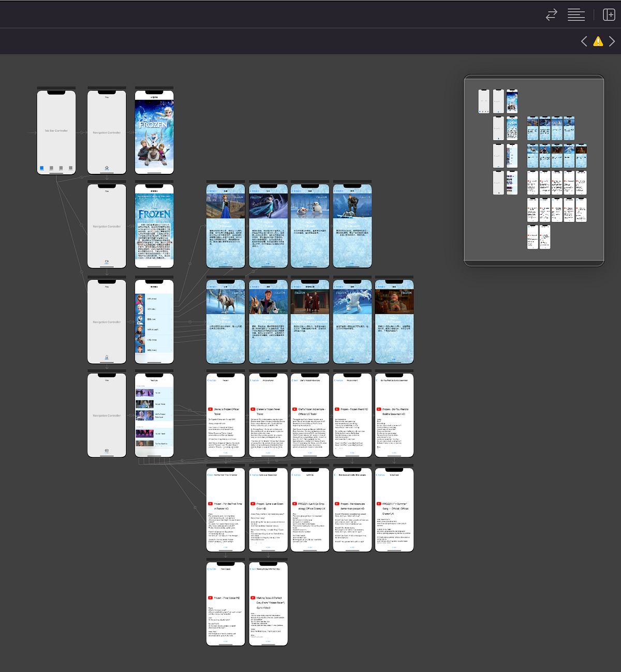This screenshot has width=621, height=672.
Task: Click the yellow warning triangle in the jump bar
Action: [x=598, y=41]
